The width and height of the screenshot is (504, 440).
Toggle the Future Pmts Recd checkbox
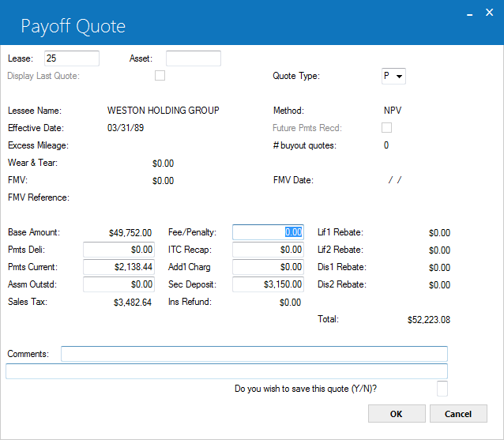click(386, 128)
